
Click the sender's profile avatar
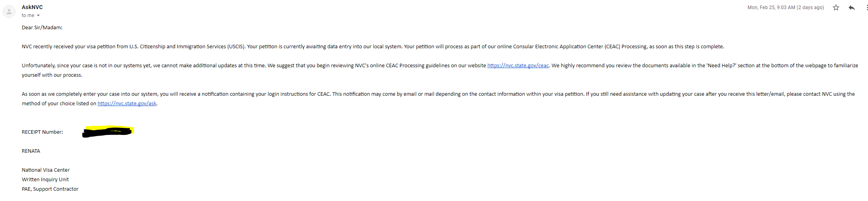click(9, 11)
